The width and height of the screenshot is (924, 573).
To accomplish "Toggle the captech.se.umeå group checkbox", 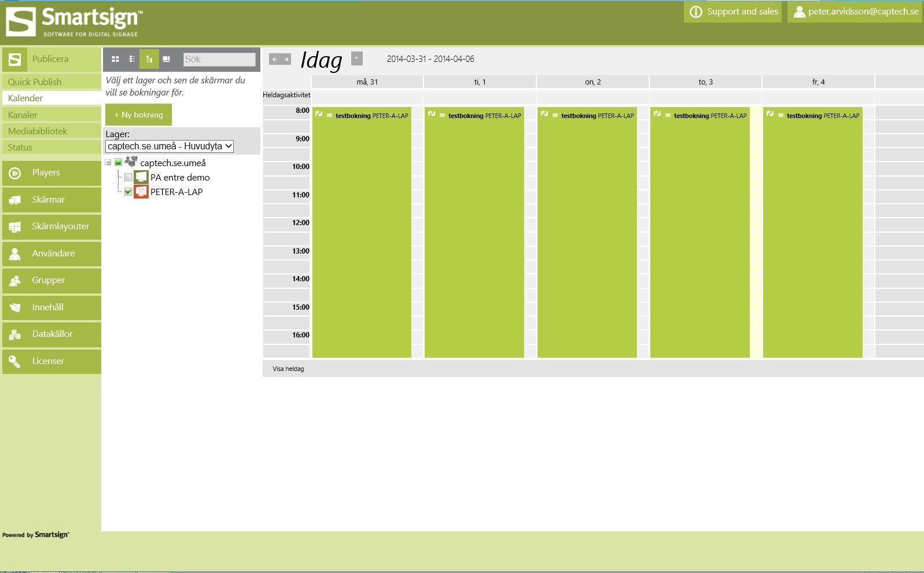I will (118, 163).
